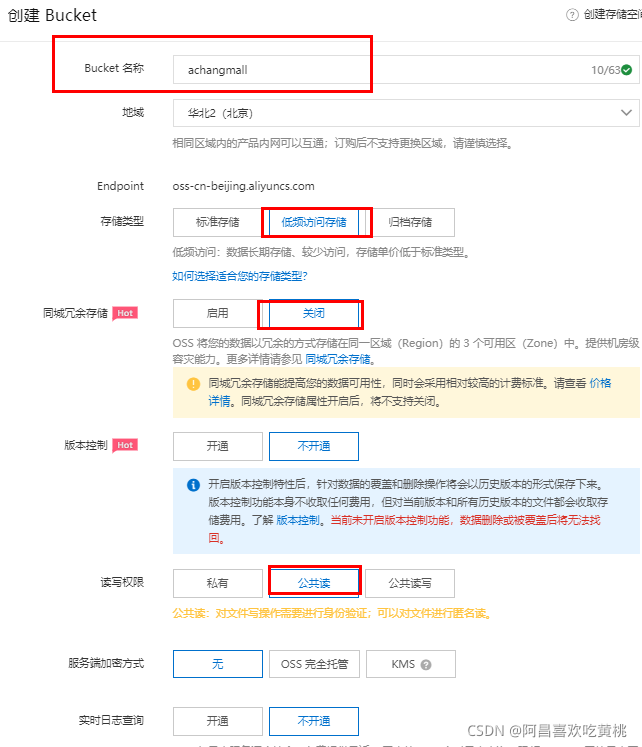Click the help icon beside 创建存储空间
642x747 pixels.
572,15
